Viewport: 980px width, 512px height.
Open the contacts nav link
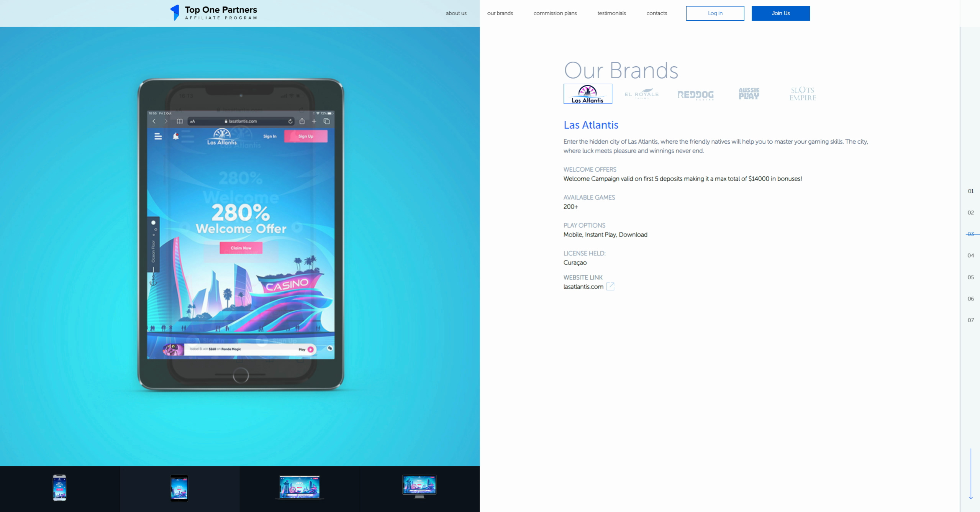tap(656, 13)
